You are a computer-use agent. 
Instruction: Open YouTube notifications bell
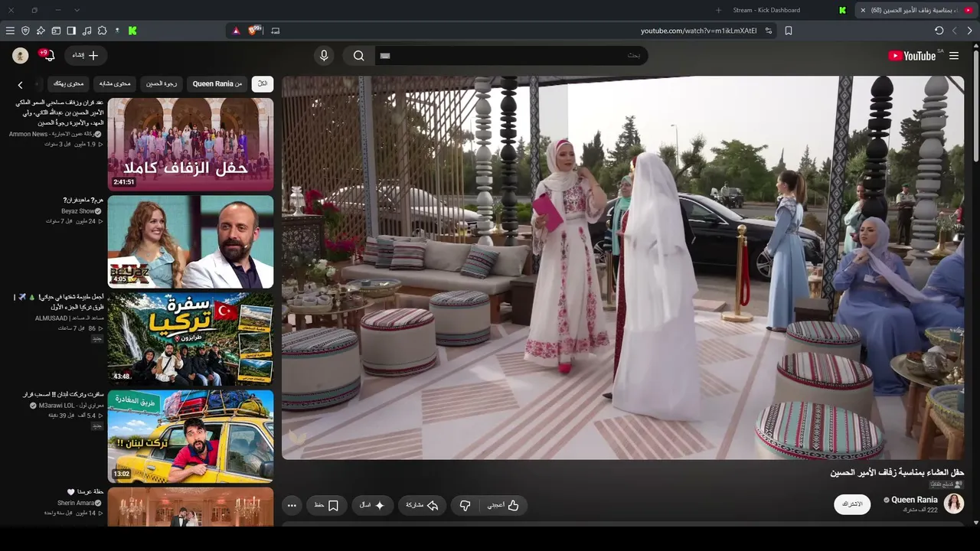(48, 56)
